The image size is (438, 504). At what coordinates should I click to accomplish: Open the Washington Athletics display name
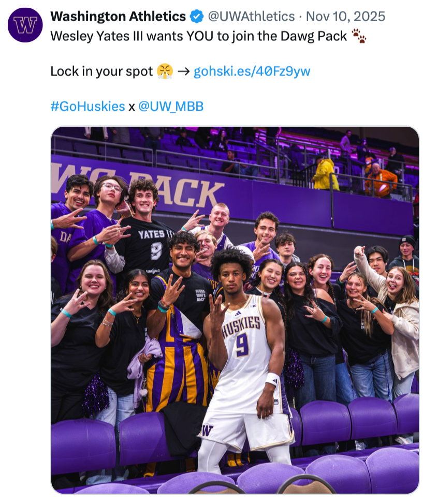point(118,17)
